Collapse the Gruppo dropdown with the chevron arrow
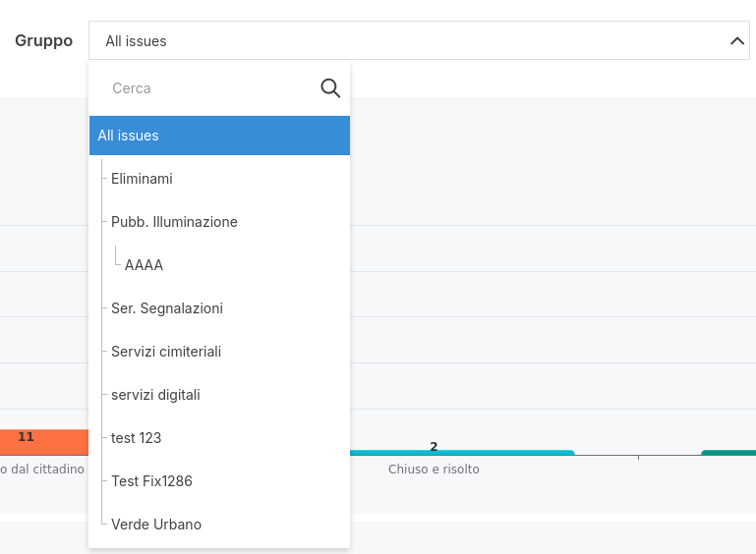756x554 pixels. 737,41
